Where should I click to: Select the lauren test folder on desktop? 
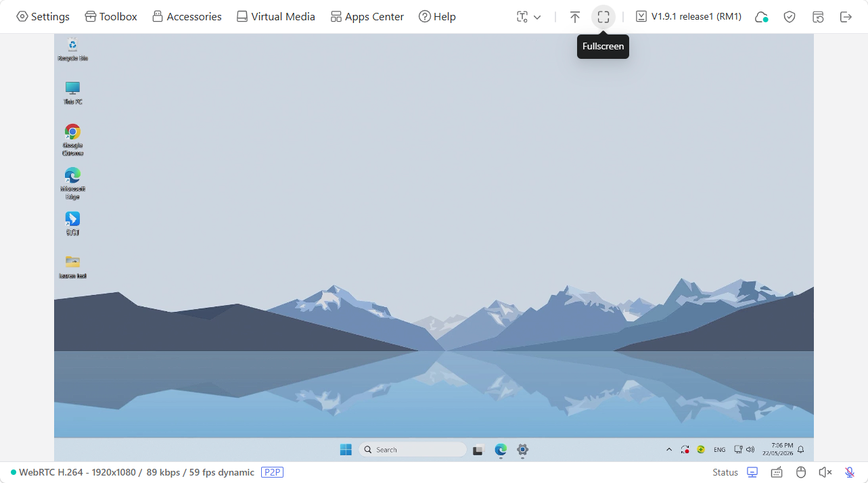click(72, 267)
